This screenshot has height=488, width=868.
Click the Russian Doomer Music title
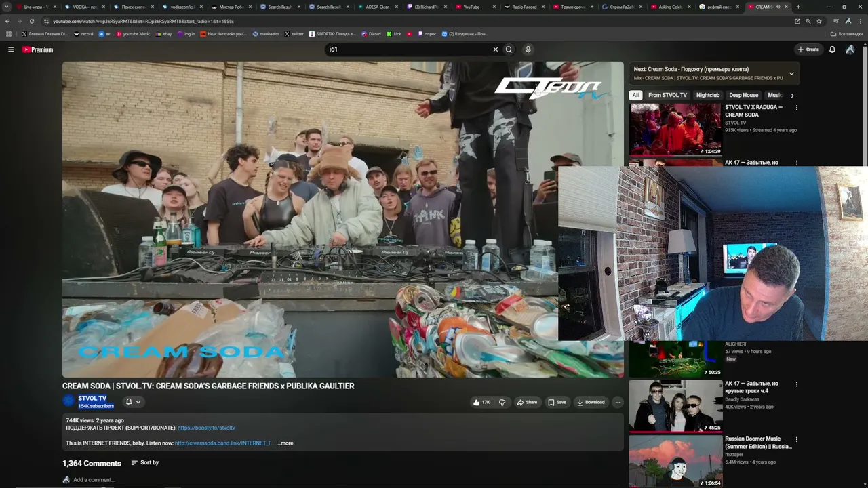758,443
